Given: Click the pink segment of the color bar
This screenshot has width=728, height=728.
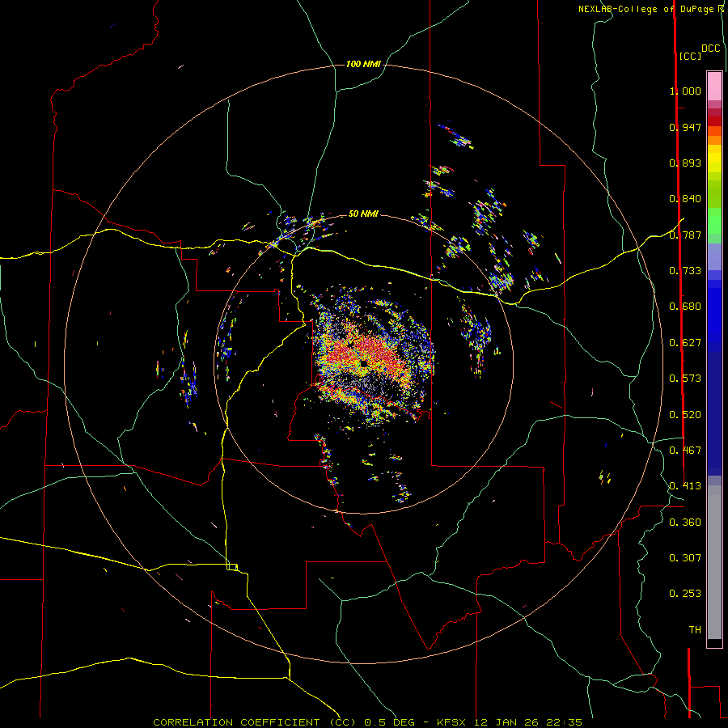Looking at the screenshot, I should (x=714, y=86).
